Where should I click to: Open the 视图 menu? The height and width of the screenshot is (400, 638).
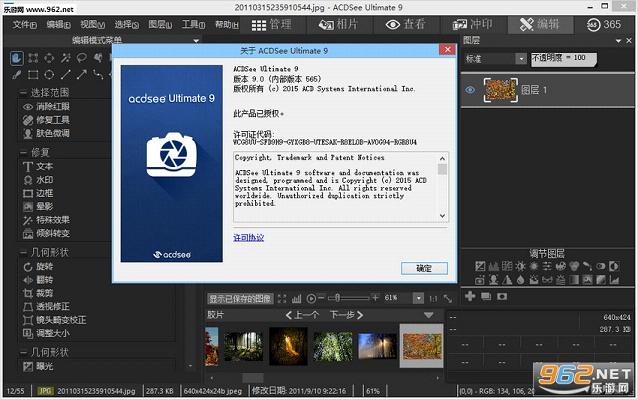point(92,25)
